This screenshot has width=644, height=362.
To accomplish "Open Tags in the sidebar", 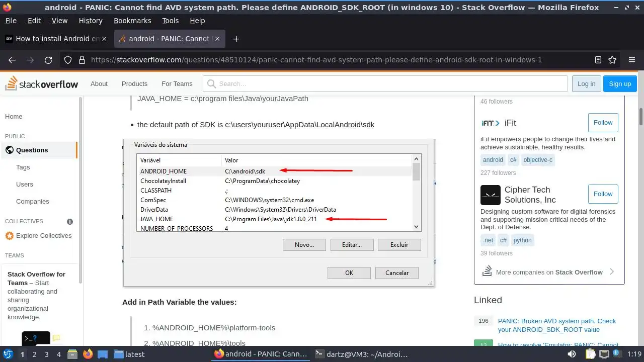I will tap(23, 167).
